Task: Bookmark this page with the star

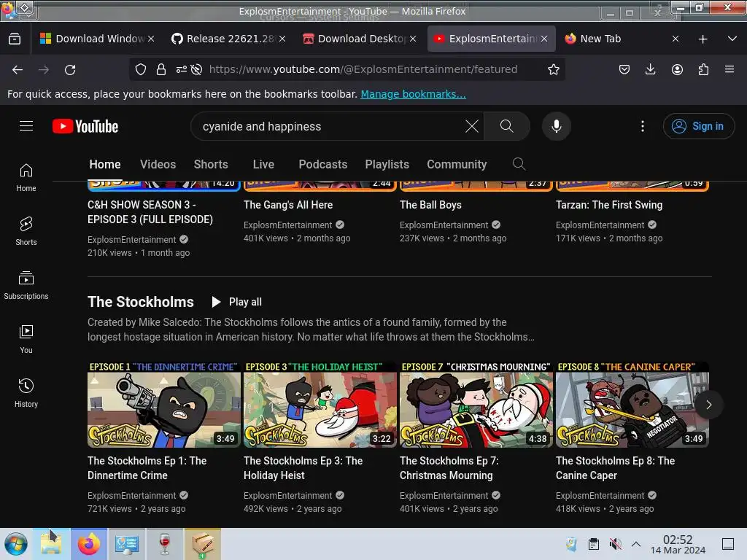Action: click(x=553, y=69)
